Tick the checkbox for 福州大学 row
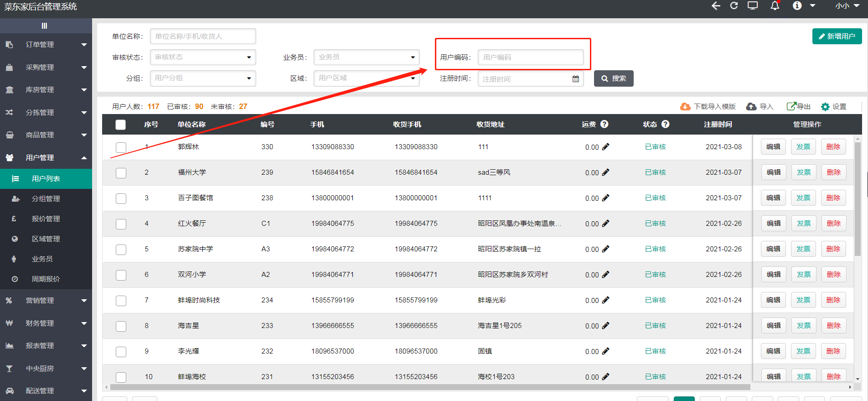 tap(121, 173)
